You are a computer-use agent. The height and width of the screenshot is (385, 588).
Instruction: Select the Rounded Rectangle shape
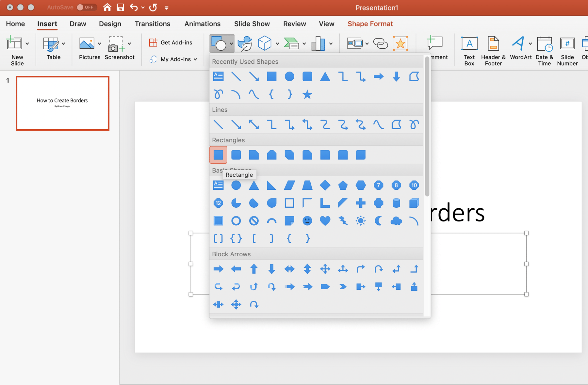236,155
